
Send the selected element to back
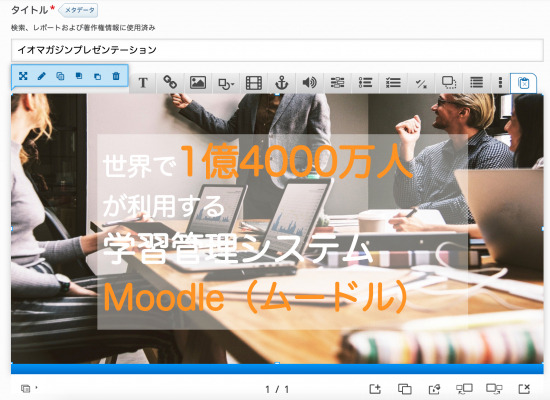[98, 76]
